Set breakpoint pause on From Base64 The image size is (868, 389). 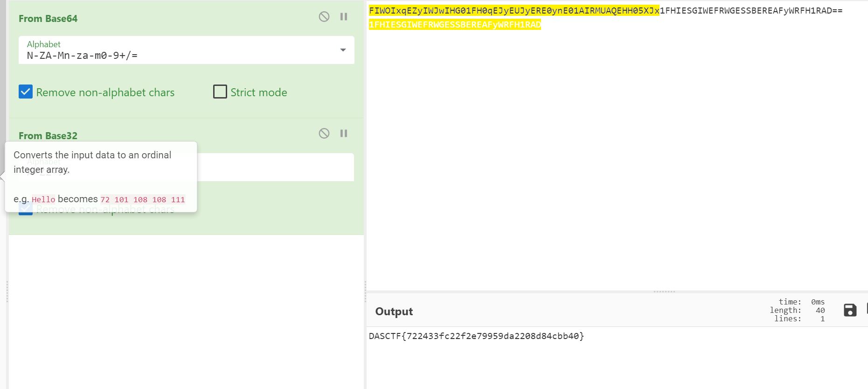click(344, 17)
